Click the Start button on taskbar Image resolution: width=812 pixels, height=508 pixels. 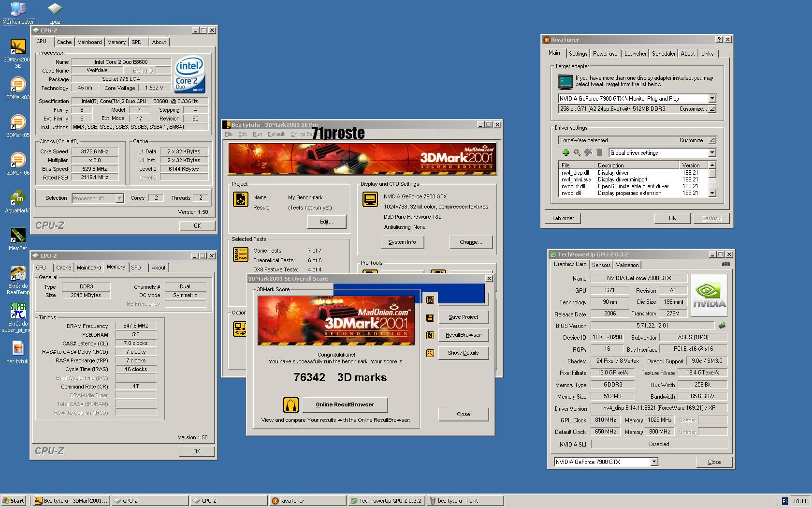pyautogui.click(x=13, y=501)
